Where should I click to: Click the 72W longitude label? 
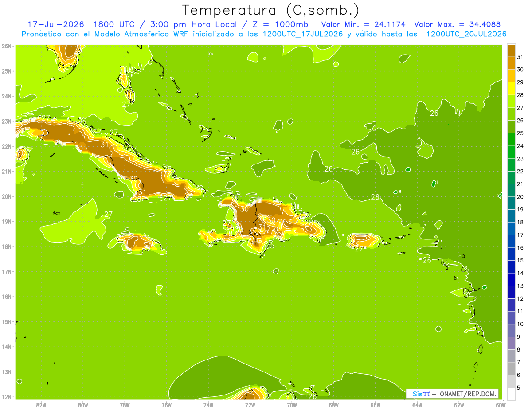click(250, 405)
